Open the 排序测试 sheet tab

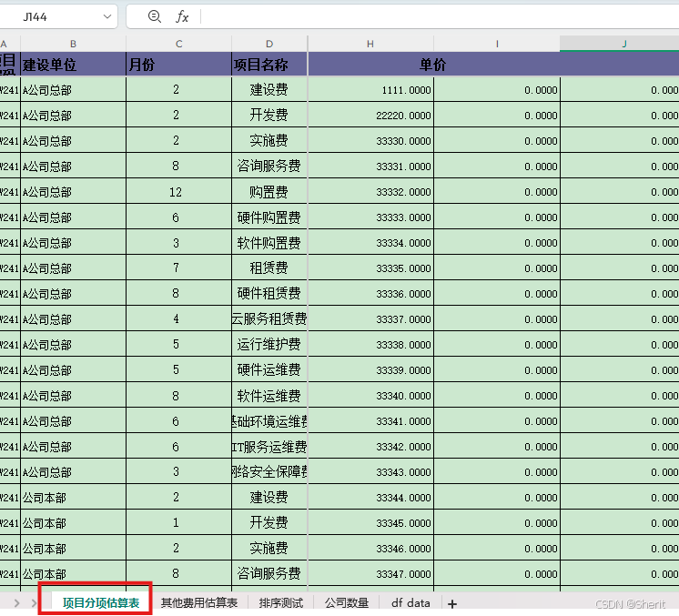281,602
